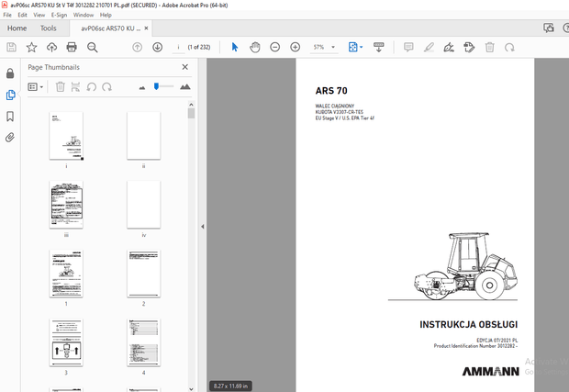
Task: Go to the previous page arrow
Action: [x=137, y=47]
